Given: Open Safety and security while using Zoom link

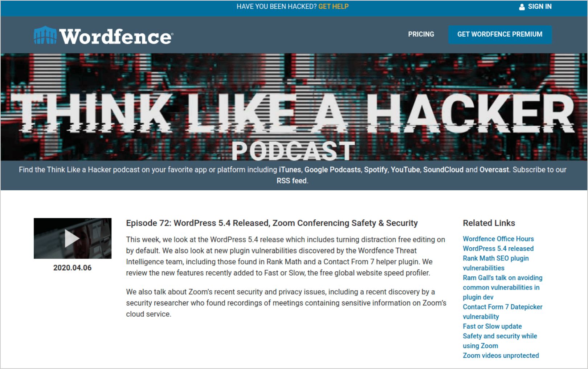Looking at the screenshot, I should (x=500, y=341).
